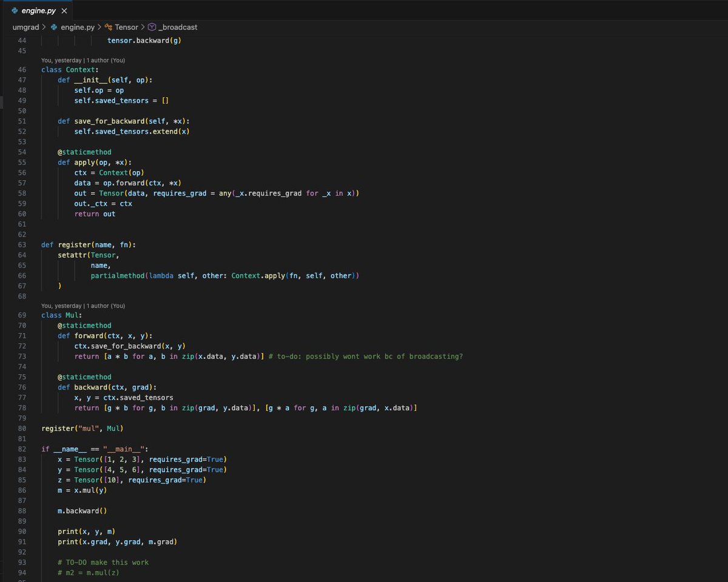
Task: Open the authorship code lens above class Context
Action: tap(83, 61)
